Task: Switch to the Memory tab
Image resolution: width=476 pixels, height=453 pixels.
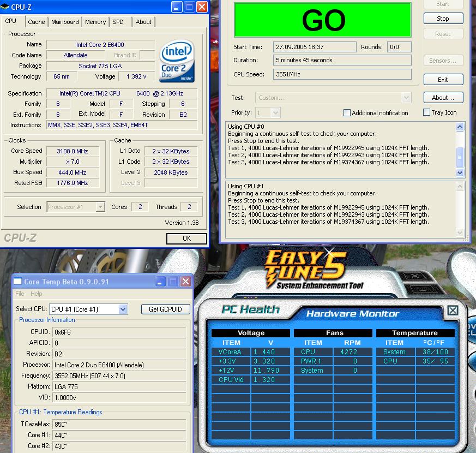Action: 95,22
